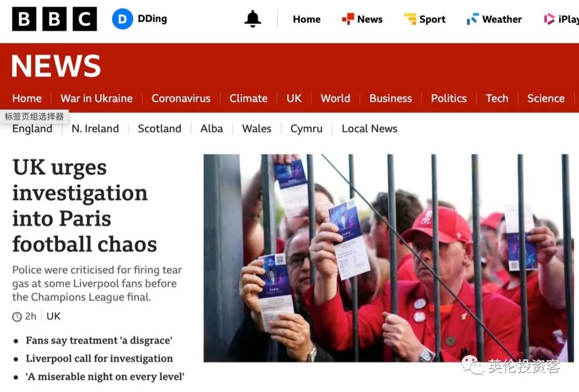Open the notifications bell
Viewport: 579px width, 392px height.
pos(253,19)
